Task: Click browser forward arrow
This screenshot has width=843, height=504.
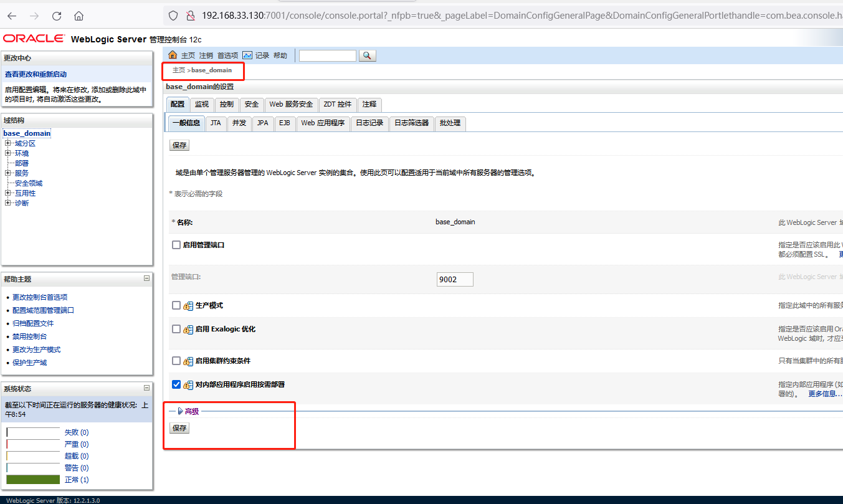Action: click(x=34, y=16)
